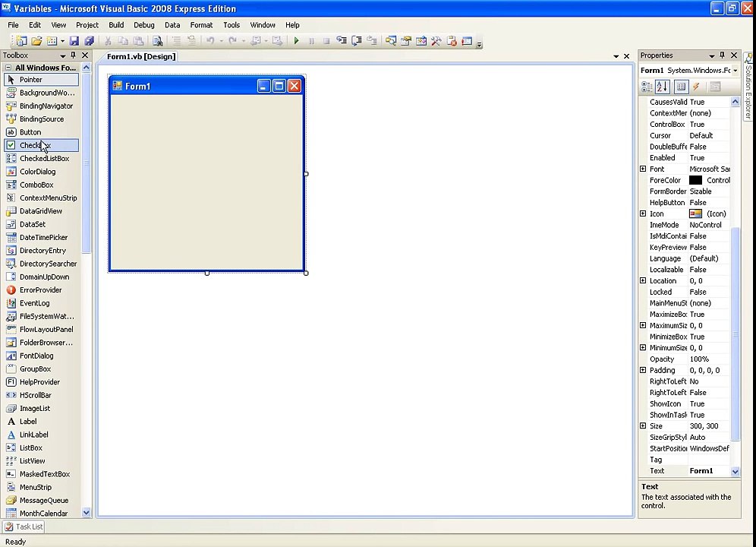Collapse the All Windows Forms toolbox group
756x547 pixels.
pos(8,68)
